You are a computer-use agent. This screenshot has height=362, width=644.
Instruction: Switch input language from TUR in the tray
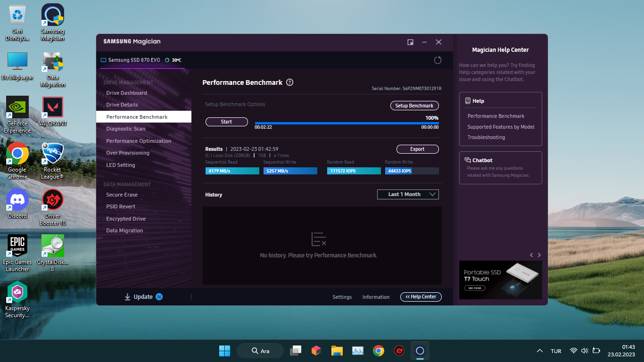[x=556, y=351]
